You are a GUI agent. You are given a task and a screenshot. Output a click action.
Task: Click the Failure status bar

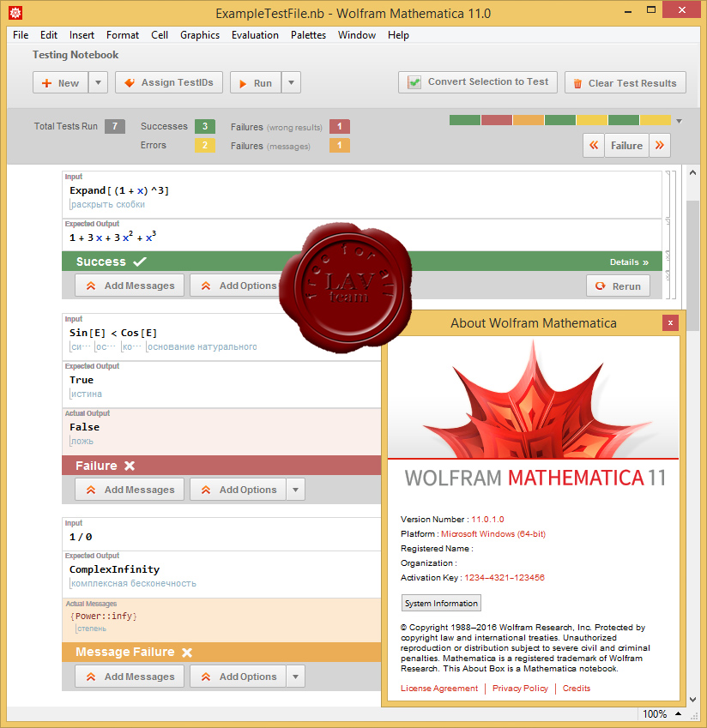[x=221, y=466]
